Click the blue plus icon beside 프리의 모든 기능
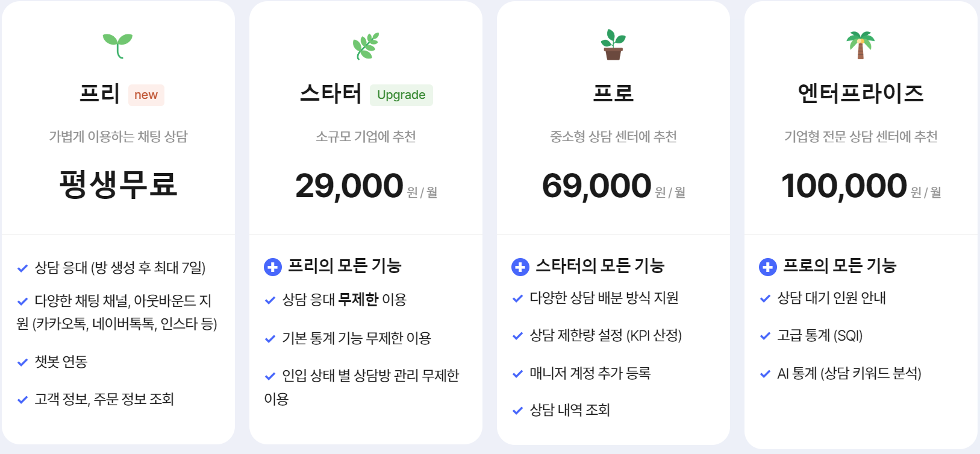Image resolution: width=980 pixels, height=454 pixels. [273, 266]
